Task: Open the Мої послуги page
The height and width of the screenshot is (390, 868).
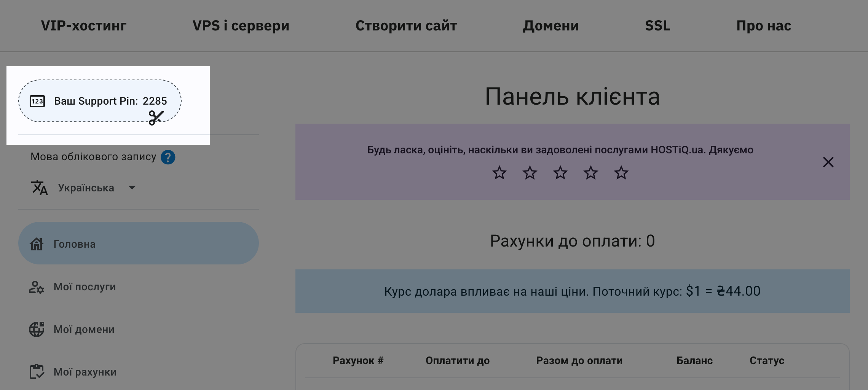Action: (85, 287)
